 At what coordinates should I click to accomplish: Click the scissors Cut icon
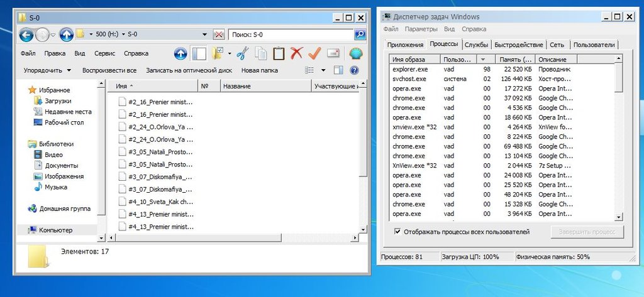(x=243, y=54)
